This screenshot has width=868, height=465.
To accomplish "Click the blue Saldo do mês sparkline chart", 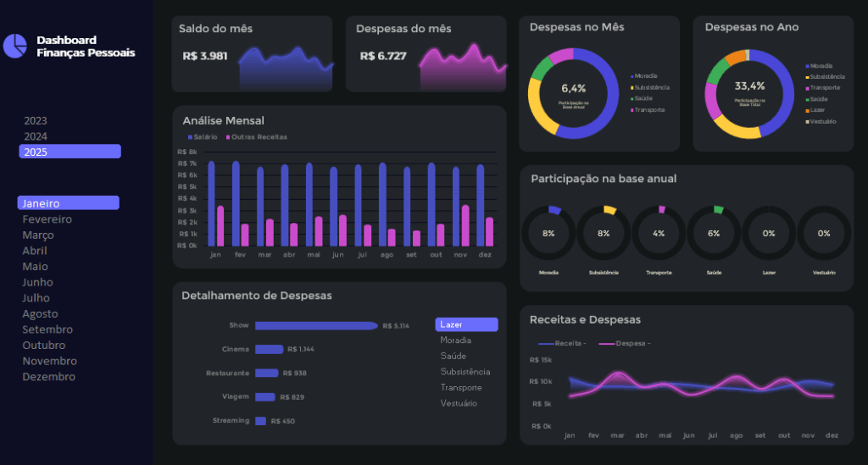I will tap(286, 69).
